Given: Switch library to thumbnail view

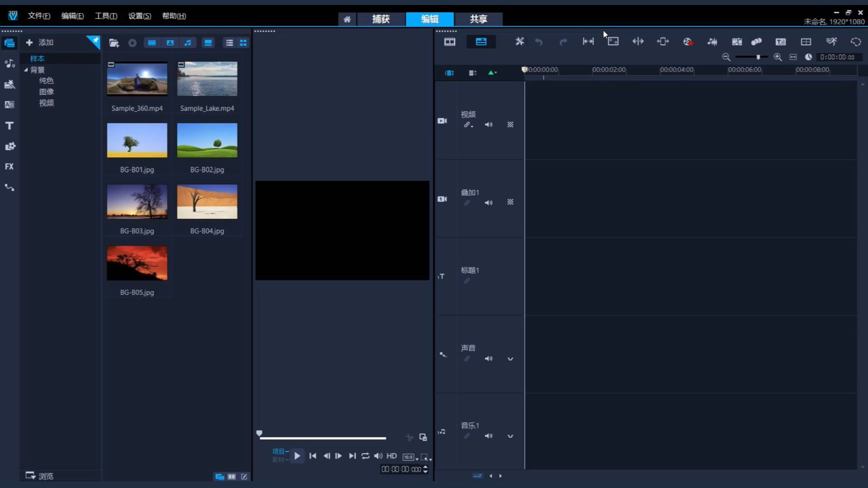Looking at the screenshot, I should pos(243,43).
